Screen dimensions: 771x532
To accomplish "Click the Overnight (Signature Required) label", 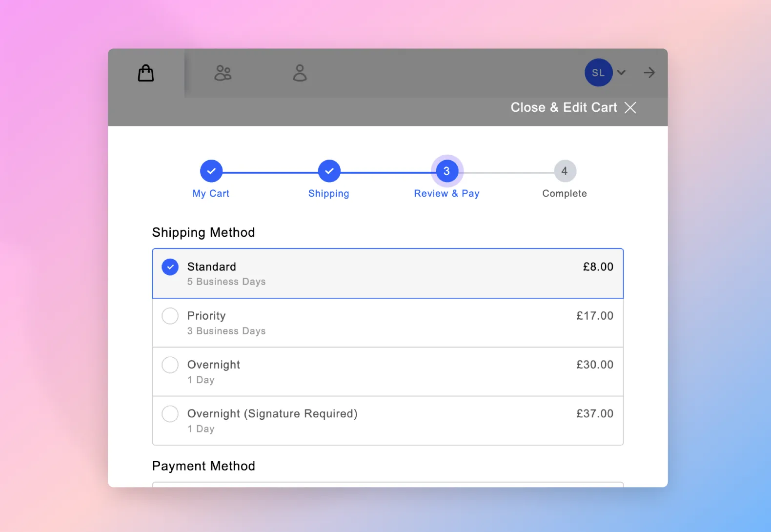I will tap(272, 414).
